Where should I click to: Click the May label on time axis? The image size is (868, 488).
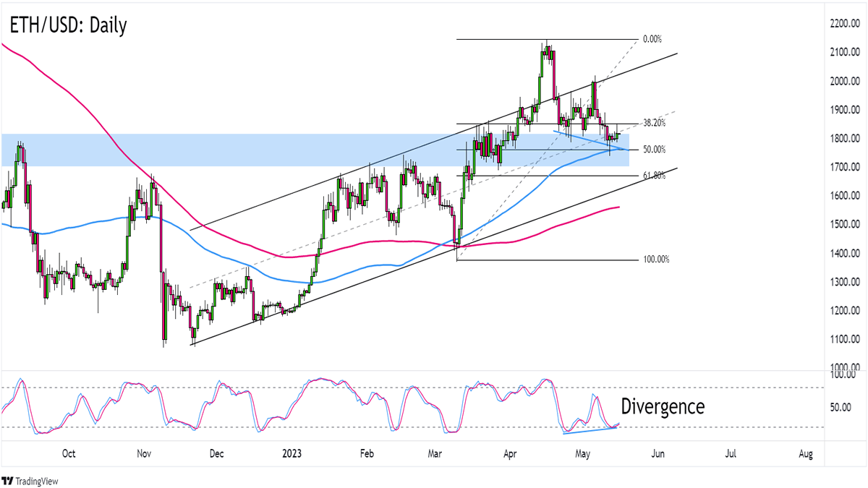coord(583,454)
